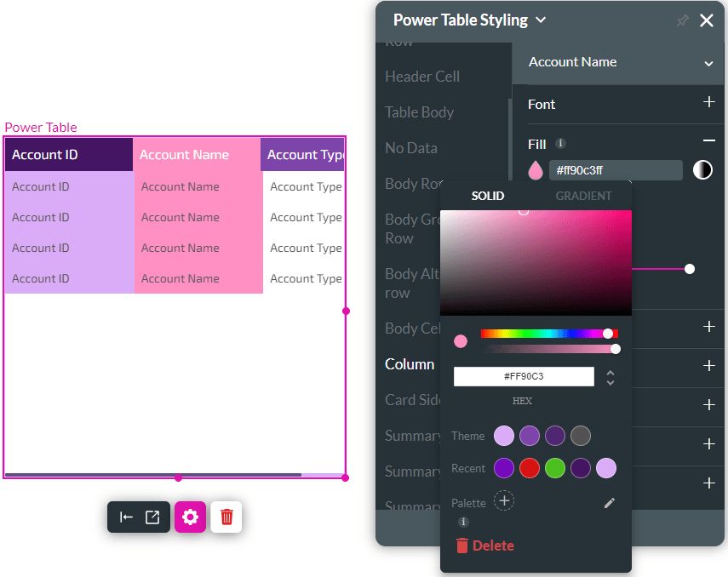Expand the Font section

[x=708, y=102]
